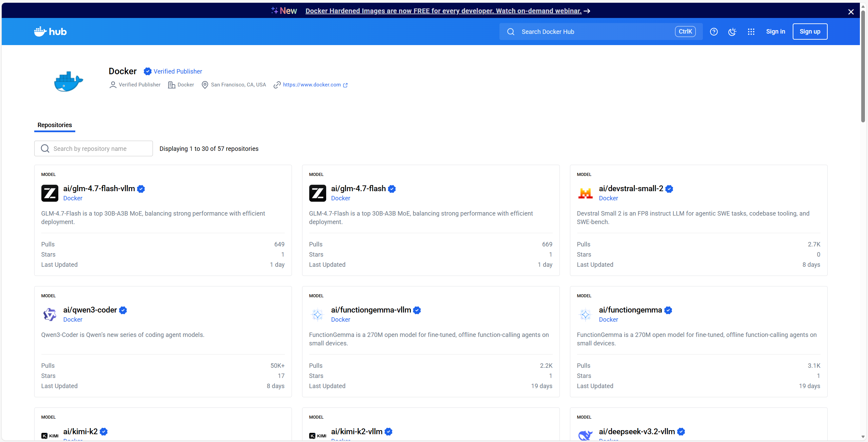This screenshot has width=868, height=442.
Task: Toggle dark mode theme icon
Action: tap(732, 32)
